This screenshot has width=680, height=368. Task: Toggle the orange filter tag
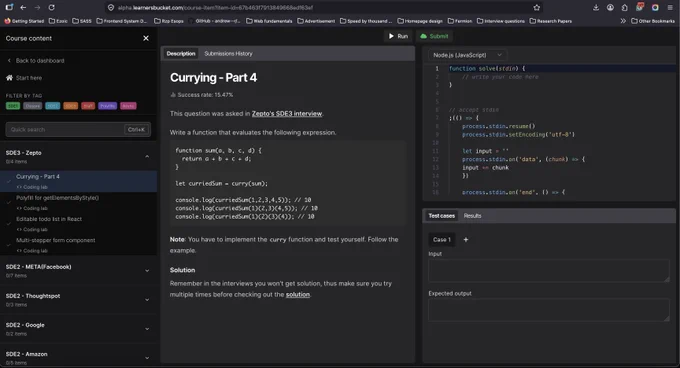click(x=71, y=106)
